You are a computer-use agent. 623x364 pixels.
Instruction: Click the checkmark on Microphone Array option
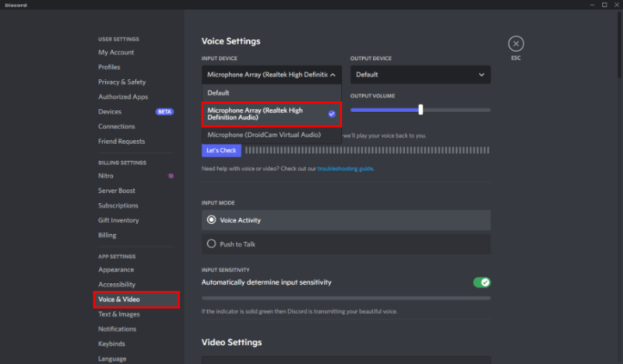coord(332,114)
